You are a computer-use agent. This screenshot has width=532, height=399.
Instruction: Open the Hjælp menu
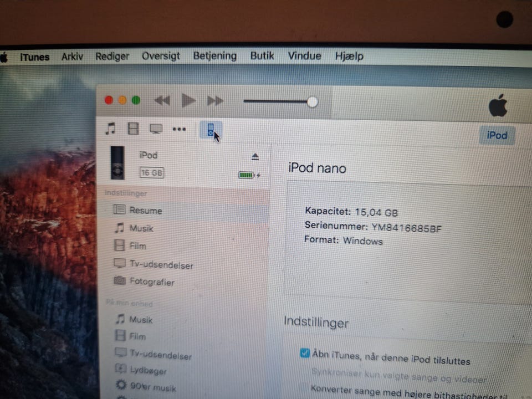click(x=350, y=56)
